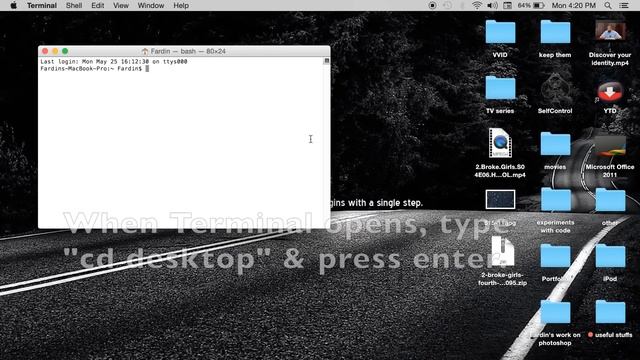The image size is (640, 360).
Task: Close the Terminal window red button
Action: click(x=45, y=51)
